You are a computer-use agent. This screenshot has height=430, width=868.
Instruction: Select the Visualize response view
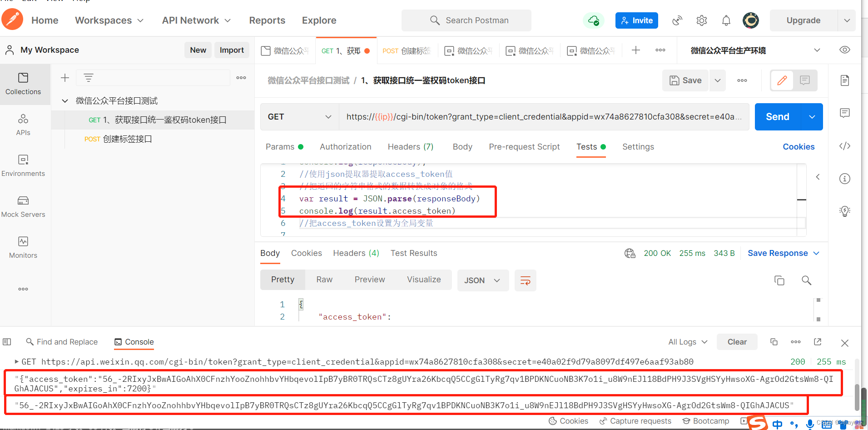424,280
